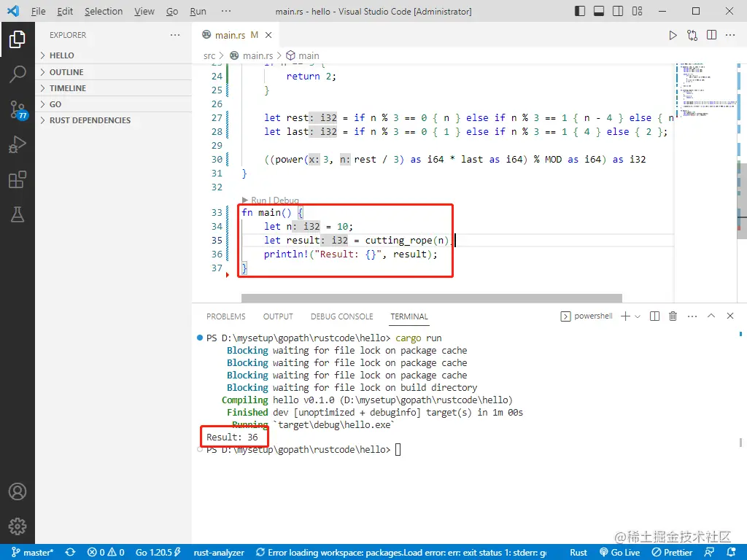This screenshot has height=560, width=747.
Task: Open editor More Actions ellipsis
Action: [729, 35]
